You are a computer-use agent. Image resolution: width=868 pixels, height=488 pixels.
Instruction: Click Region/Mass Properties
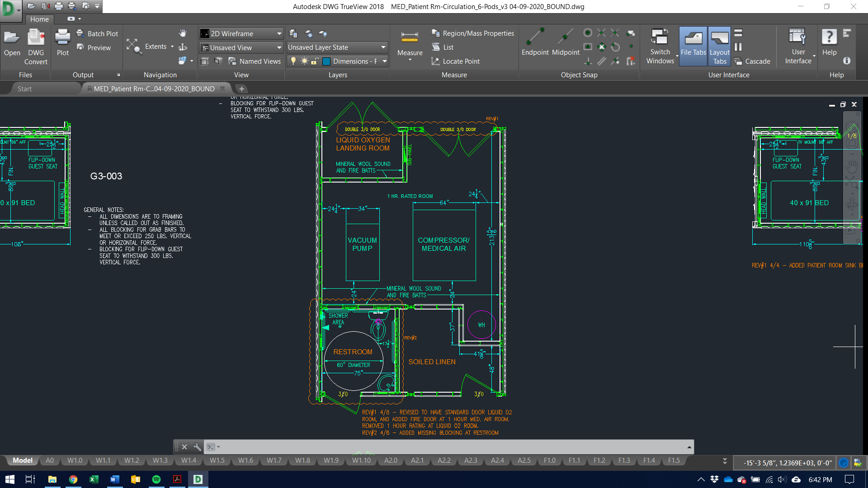click(473, 33)
